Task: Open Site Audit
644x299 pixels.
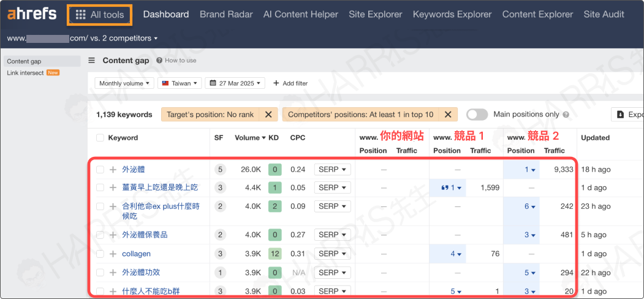Action: [604, 14]
